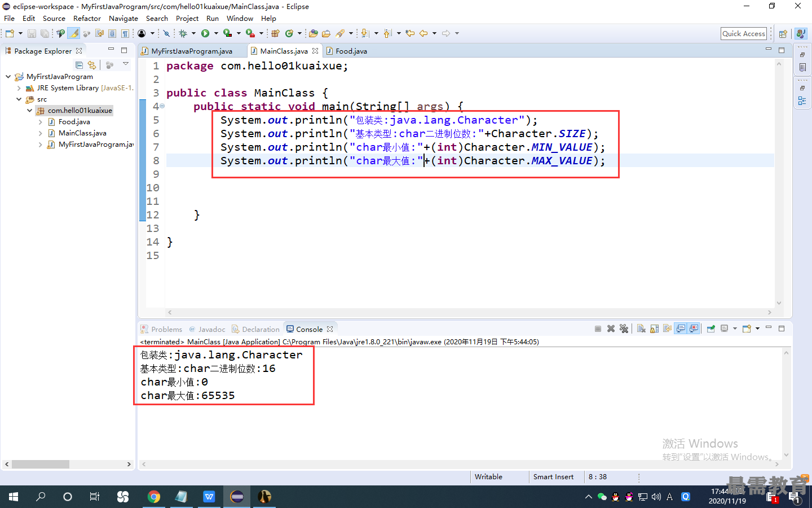The width and height of the screenshot is (812, 508).
Task: Collapse the com.hello01kuaixue package
Action: [29, 111]
